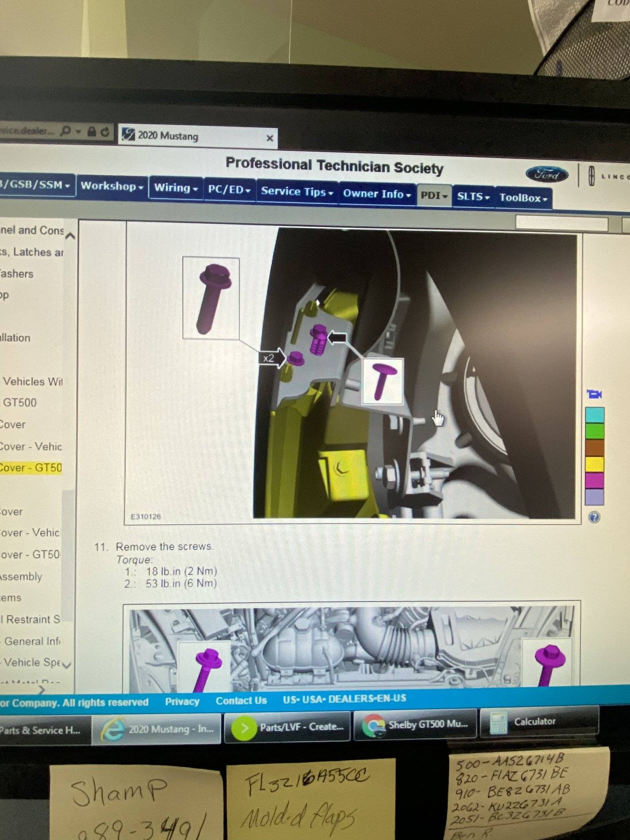This screenshot has width=630, height=840.
Task: Select the 'ashers' sidebar entry
Action: [16, 274]
